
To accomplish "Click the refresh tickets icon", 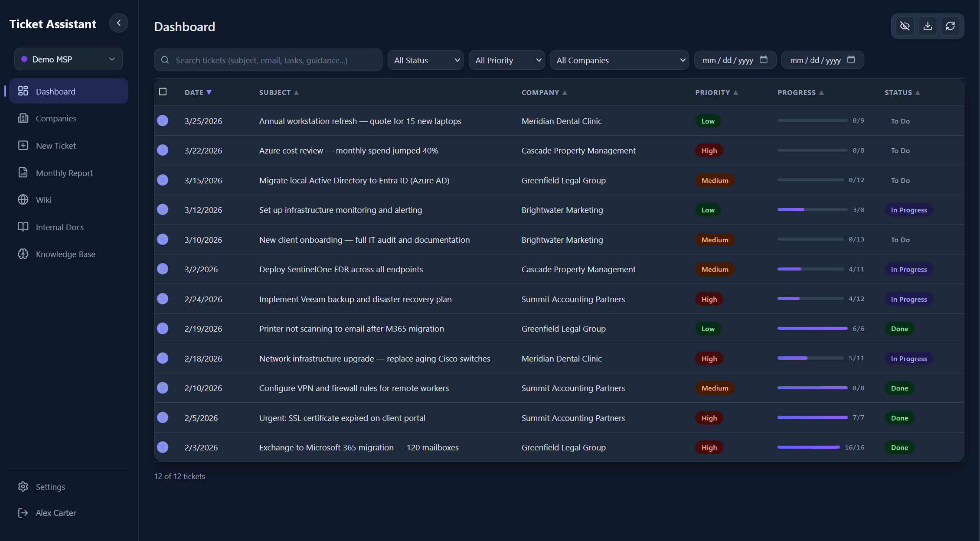I will point(950,26).
